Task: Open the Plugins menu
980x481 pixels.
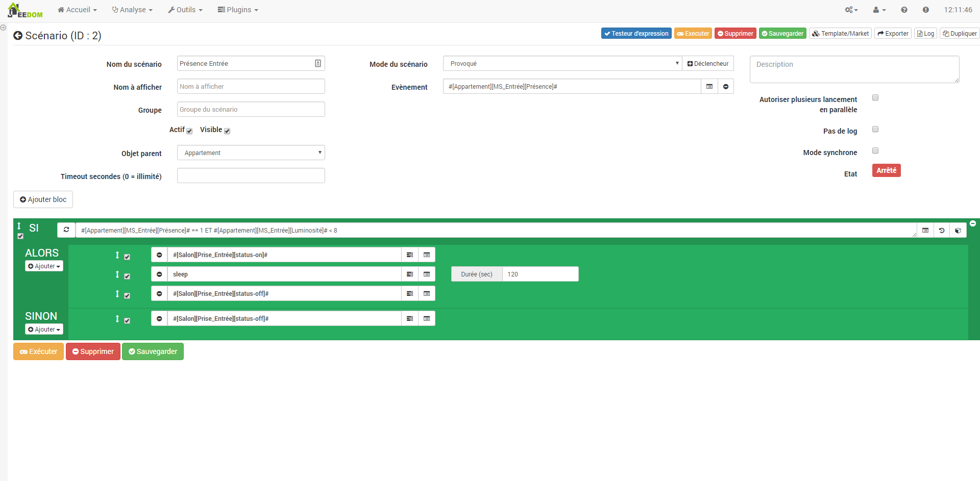Action: click(x=238, y=10)
